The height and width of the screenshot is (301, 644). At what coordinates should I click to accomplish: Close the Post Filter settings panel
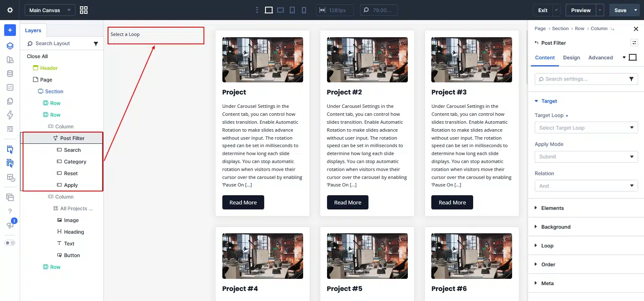point(636,29)
